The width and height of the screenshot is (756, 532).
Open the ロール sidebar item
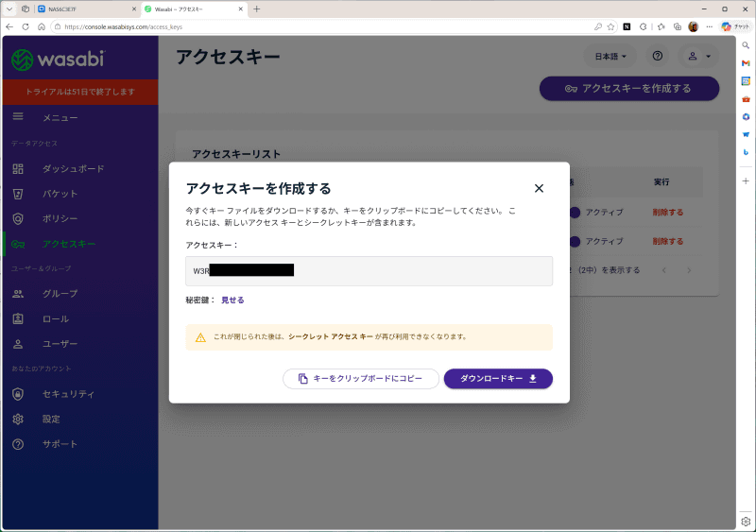coord(56,318)
